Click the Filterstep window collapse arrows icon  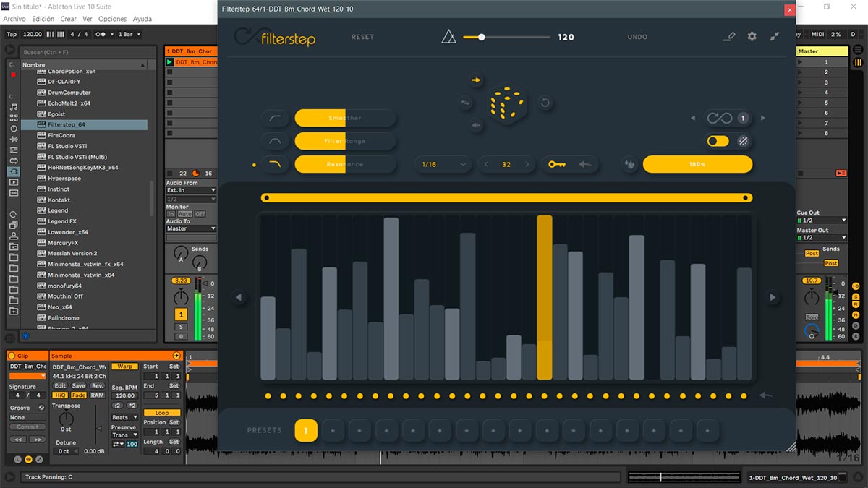[x=775, y=36]
